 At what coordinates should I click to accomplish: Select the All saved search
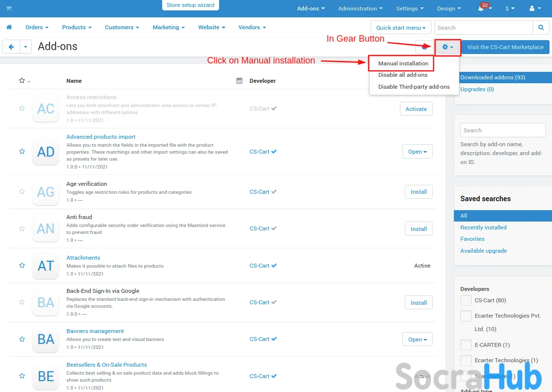point(503,216)
